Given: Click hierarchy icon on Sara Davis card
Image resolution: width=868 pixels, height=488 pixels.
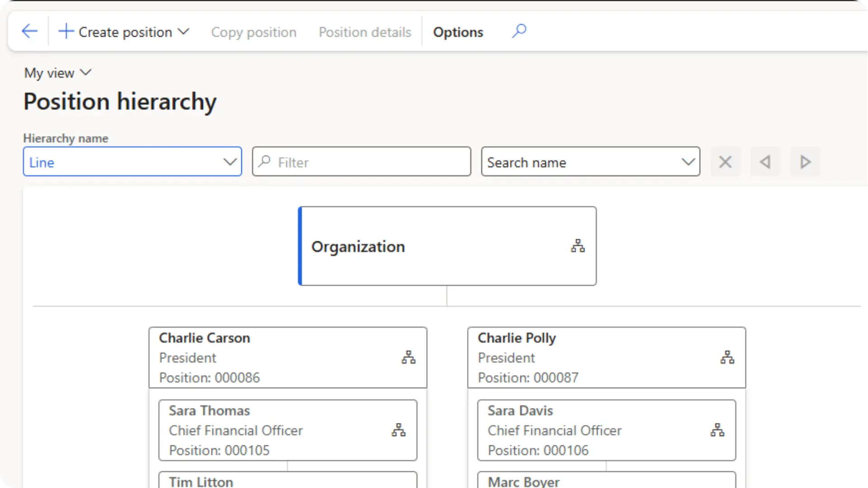Looking at the screenshot, I should click(x=717, y=430).
